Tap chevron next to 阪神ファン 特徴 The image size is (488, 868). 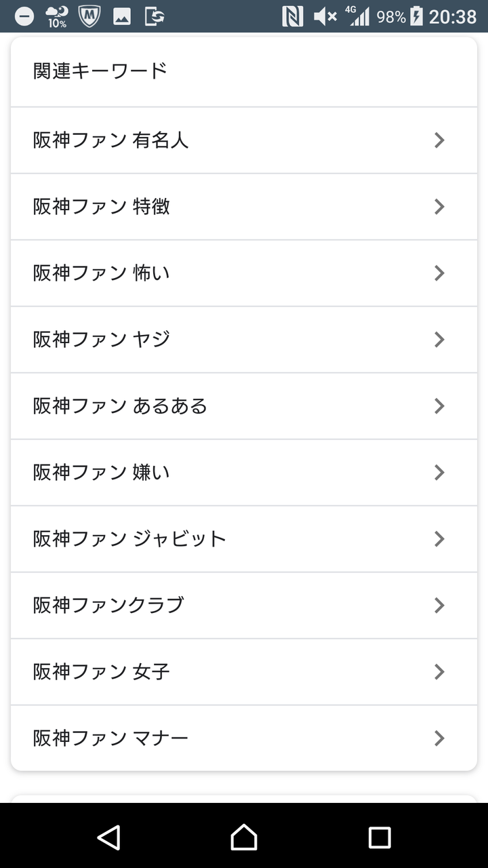(x=439, y=207)
